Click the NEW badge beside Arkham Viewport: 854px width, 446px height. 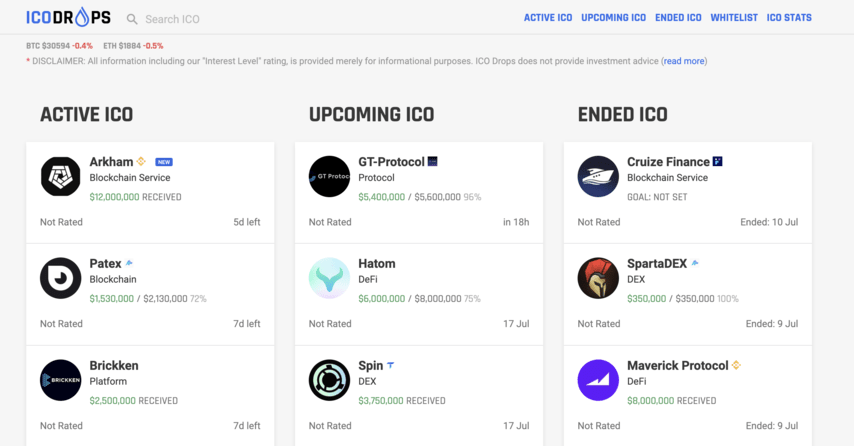point(164,162)
